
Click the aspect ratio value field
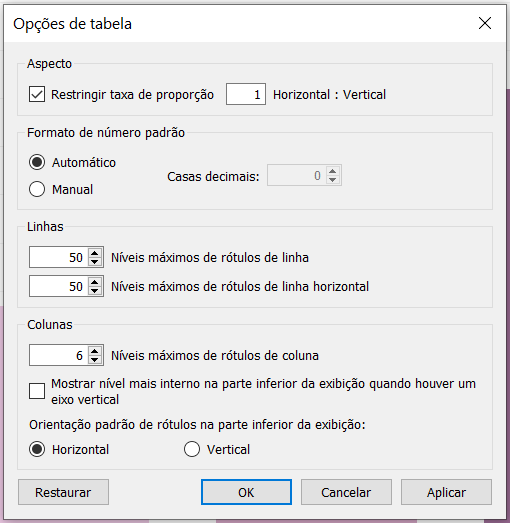[246, 94]
